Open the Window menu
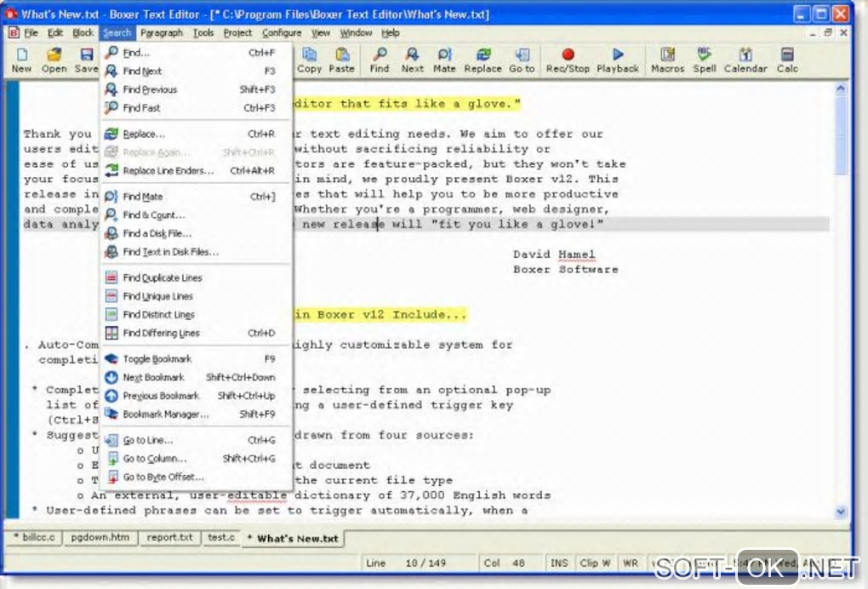Screen dimensions: 868x589 point(356,32)
